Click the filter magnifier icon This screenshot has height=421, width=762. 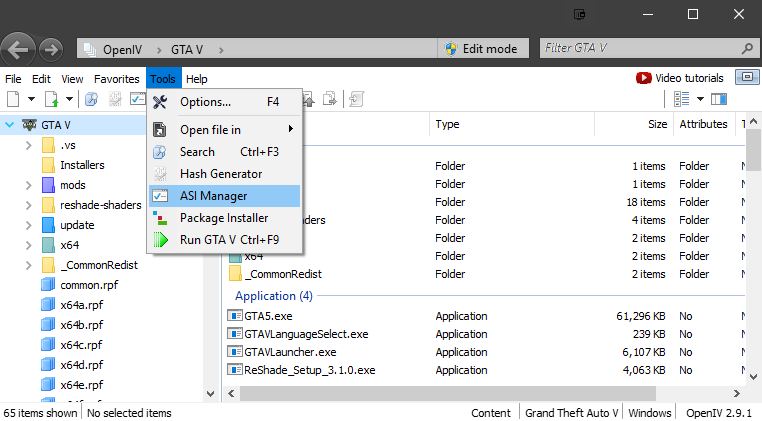(748, 48)
